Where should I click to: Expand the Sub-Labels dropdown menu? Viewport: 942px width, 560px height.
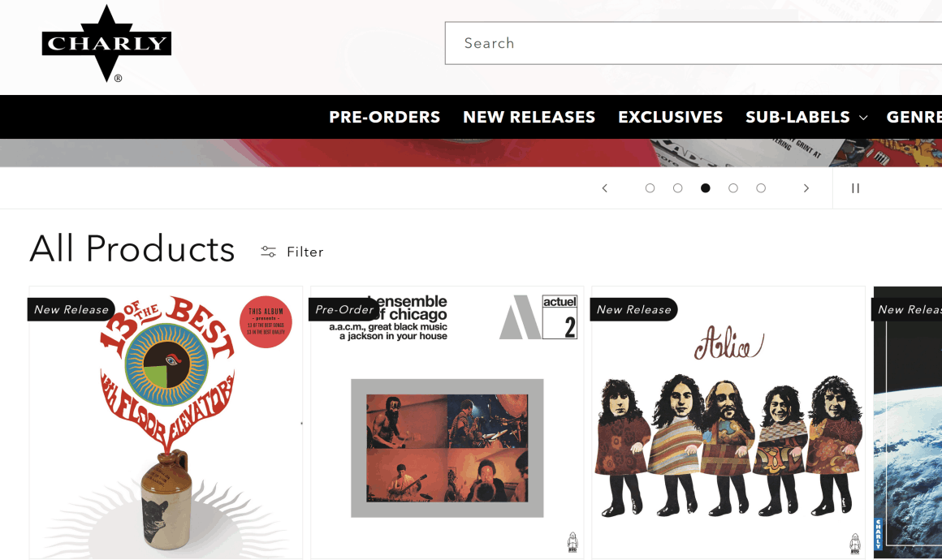coord(806,117)
